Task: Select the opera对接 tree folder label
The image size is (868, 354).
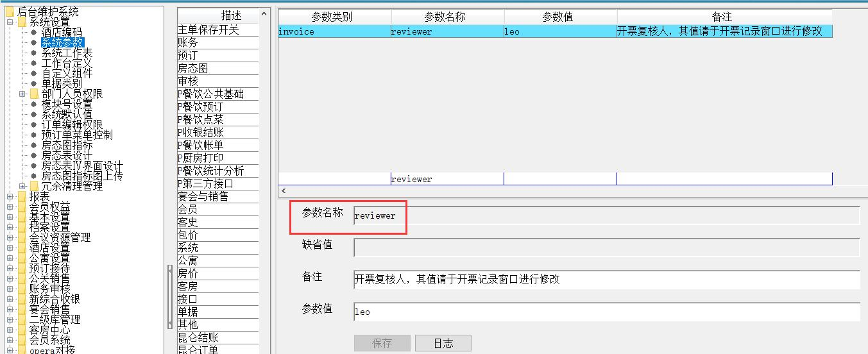Action: (52, 350)
